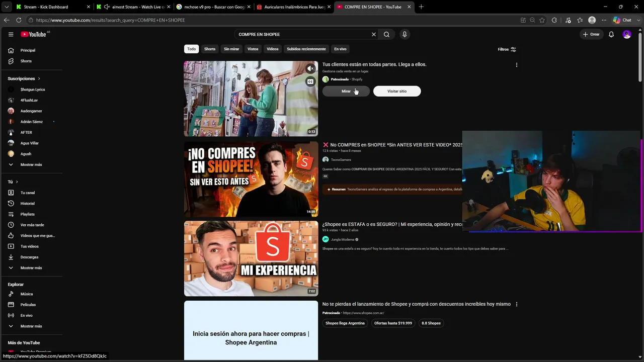Viewport: 644px width, 362px height.
Task: Reload the page with the refresh button
Action: (19, 20)
